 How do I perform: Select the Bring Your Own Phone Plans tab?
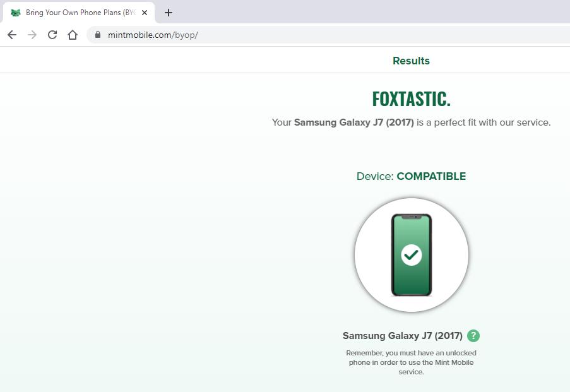(79, 13)
